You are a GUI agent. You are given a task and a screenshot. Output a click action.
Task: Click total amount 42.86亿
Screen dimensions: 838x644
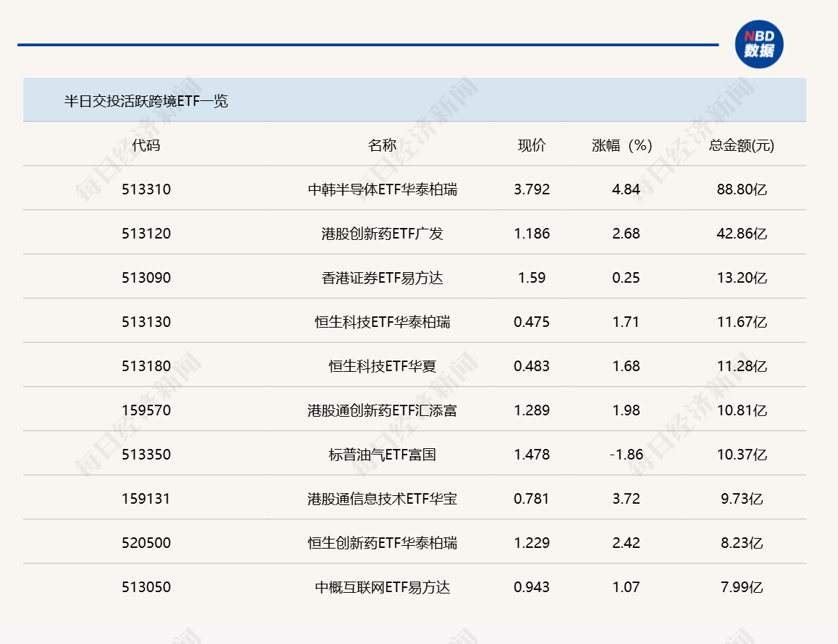(742, 234)
